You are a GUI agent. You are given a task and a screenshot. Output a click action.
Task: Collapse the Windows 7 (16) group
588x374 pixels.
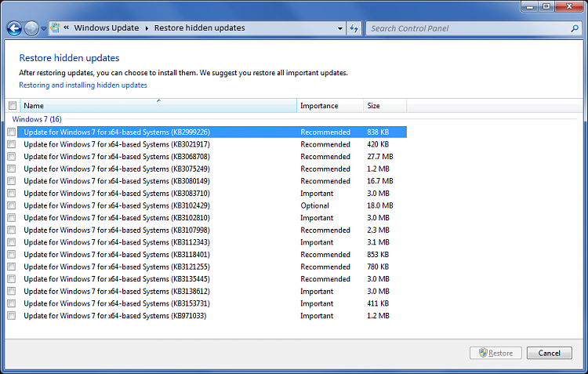click(37, 119)
